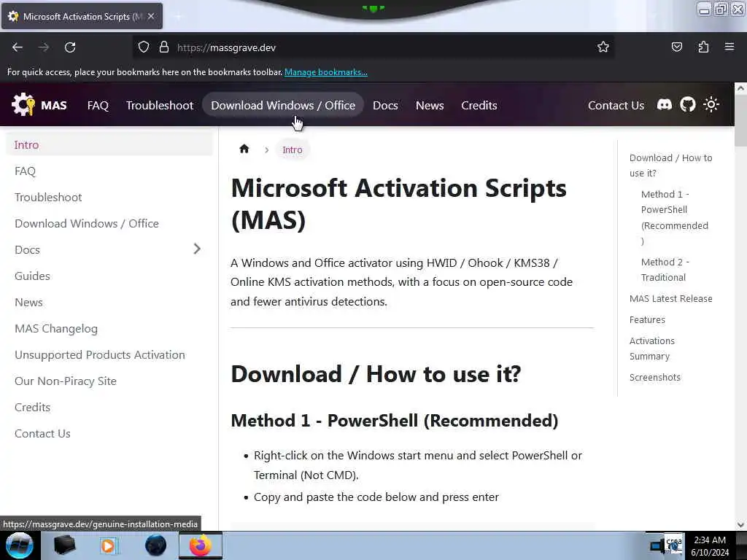This screenshot has width=747, height=560.
Task: Open a new tab with plus button
Action: pyautogui.click(x=178, y=17)
